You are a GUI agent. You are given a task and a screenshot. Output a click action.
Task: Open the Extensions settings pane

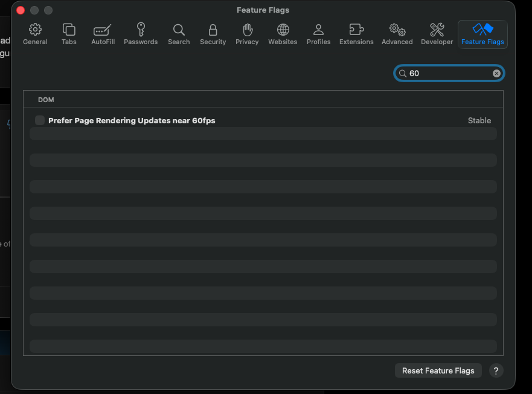[356, 34]
